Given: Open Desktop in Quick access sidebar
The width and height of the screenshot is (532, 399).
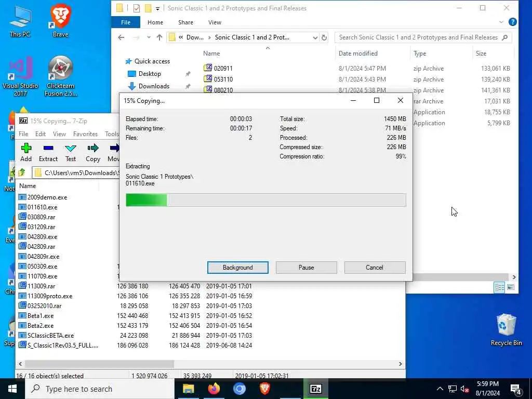Looking at the screenshot, I should click(x=150, y=74).
